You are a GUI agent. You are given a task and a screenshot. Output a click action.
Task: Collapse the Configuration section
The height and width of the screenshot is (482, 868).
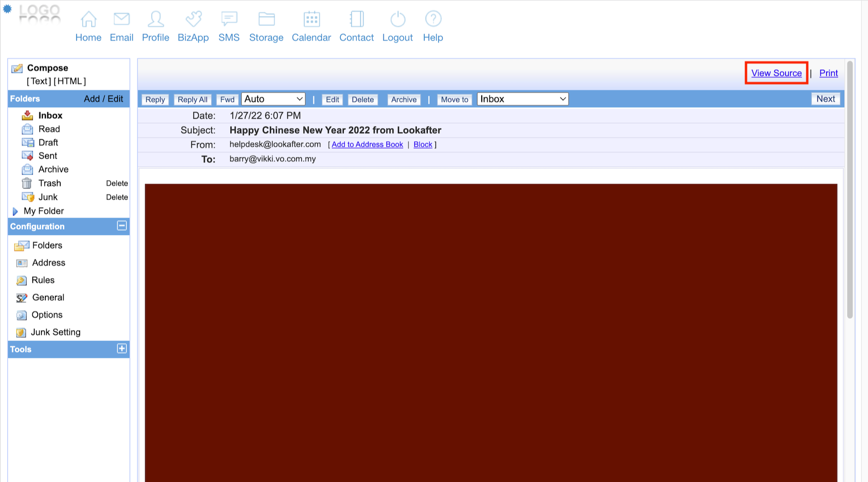click(x=122, y=226)
